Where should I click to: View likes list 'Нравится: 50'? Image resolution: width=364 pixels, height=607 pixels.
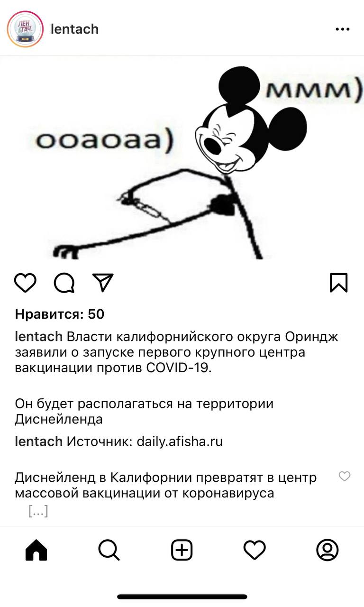[60, 314]
